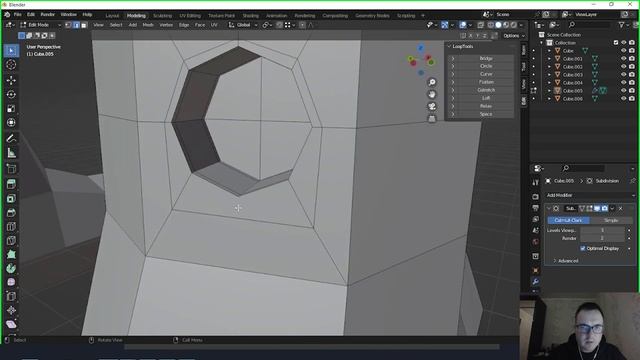
Task: Toggle Collection exclude checkbox in outliner
Action: [x=616, y=42]
